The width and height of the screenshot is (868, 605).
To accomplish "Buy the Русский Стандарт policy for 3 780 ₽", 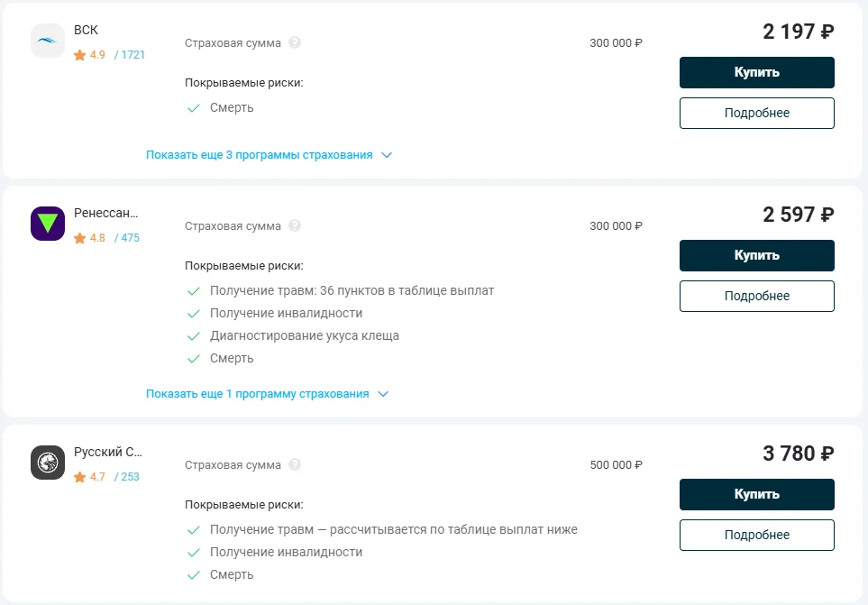I will click(757, 494).
